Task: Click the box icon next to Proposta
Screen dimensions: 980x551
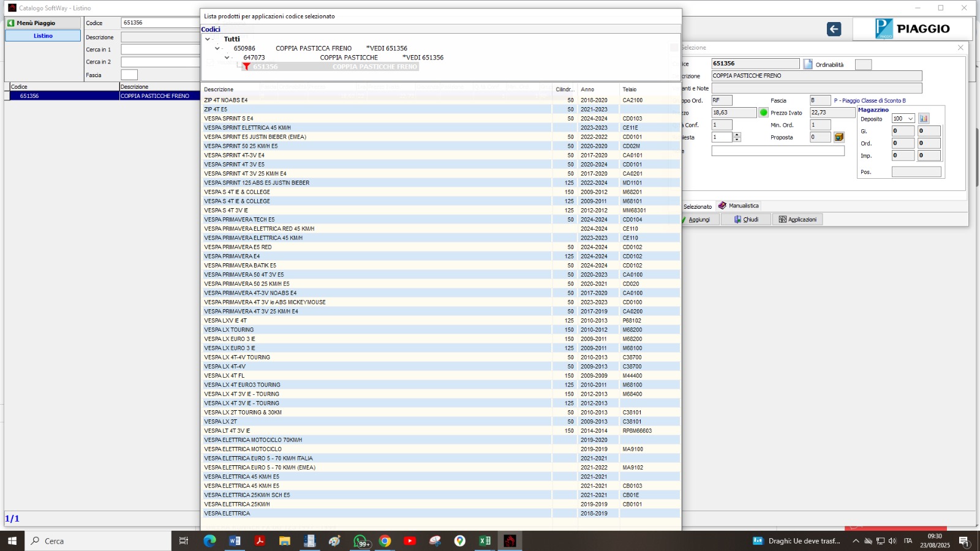Action: (x=839, y=137)
